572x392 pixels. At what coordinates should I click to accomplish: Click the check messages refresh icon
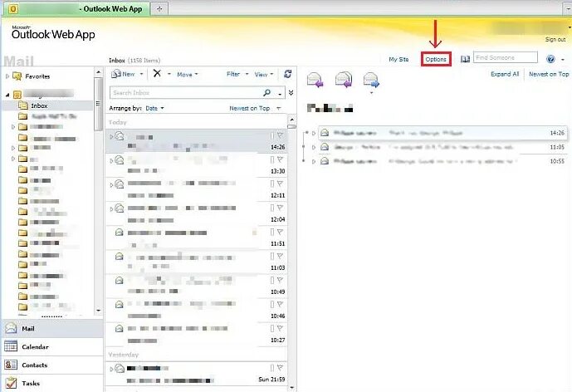(287, 74)
